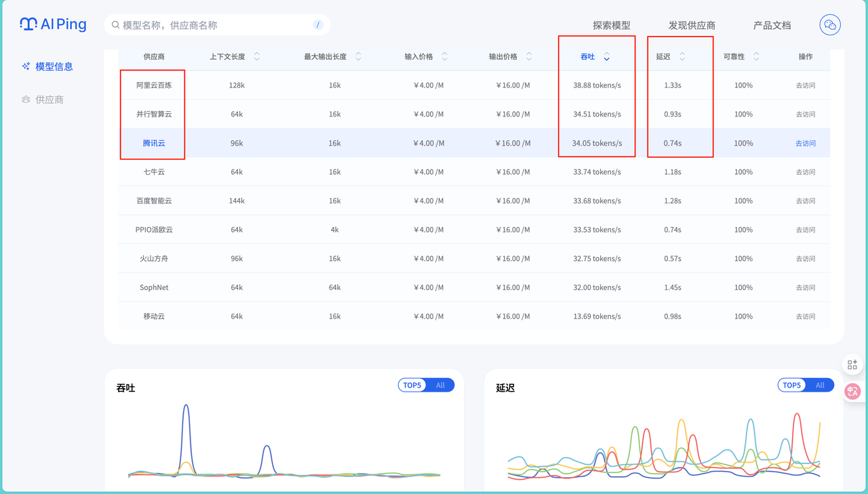Click 去访问 for 七牛云
868x494 pixels.
[x=806, y=172]
